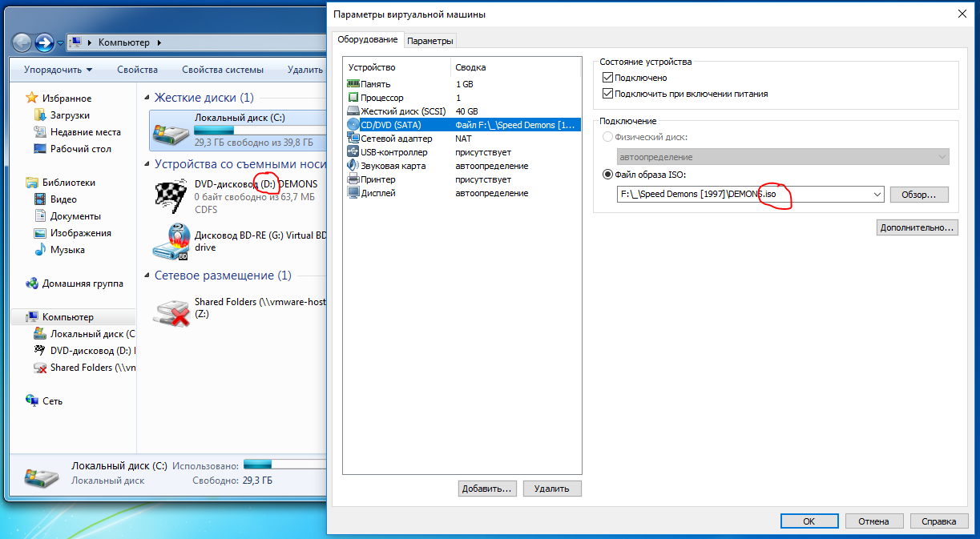Select the Процессор device icon

pyautogui.click(x=353, y=97)
